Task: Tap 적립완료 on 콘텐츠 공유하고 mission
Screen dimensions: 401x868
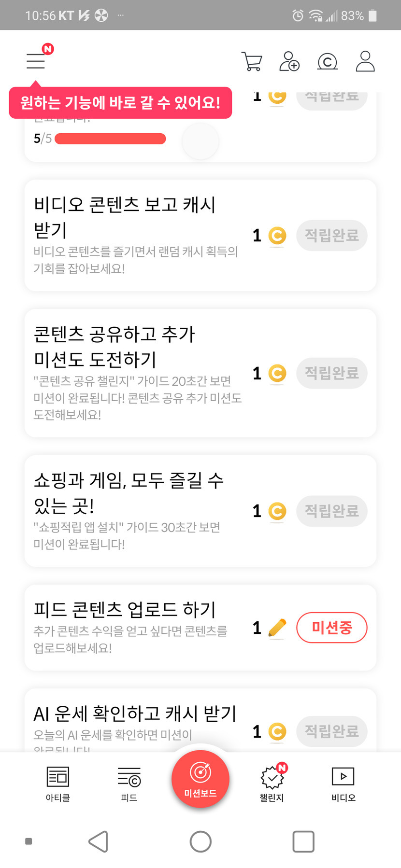Action: 331,373
